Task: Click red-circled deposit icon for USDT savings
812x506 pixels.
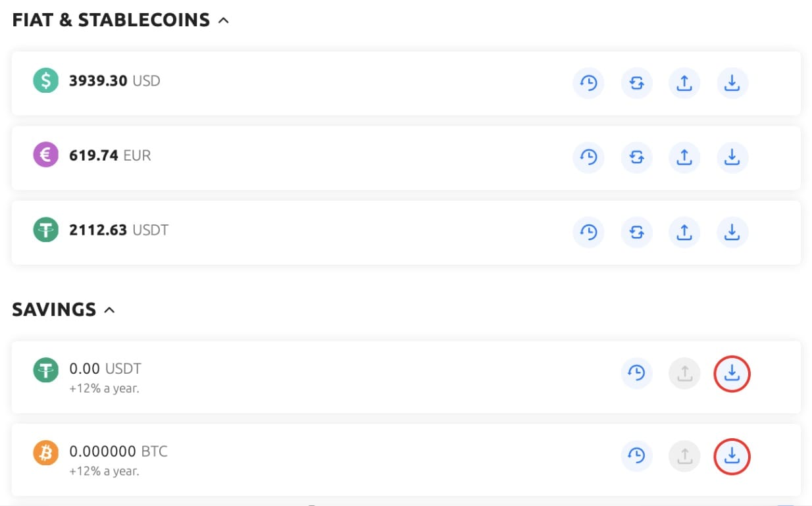Action: click(732, 373)
